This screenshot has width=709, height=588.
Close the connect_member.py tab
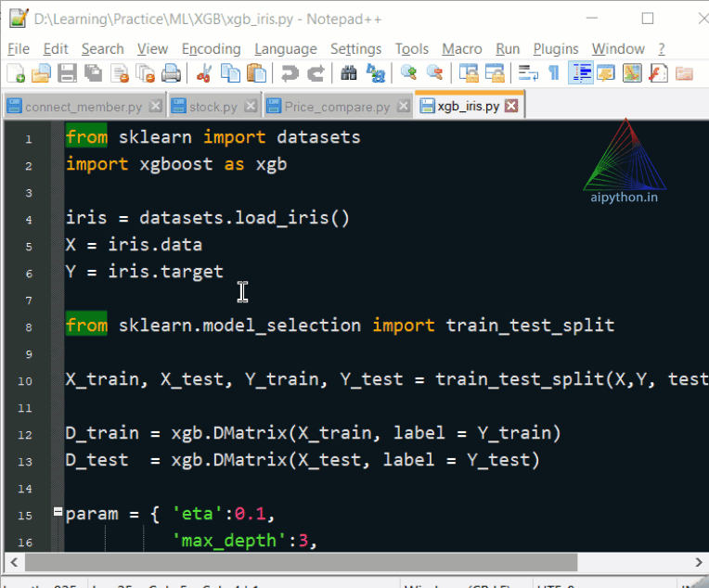(156, 107)
